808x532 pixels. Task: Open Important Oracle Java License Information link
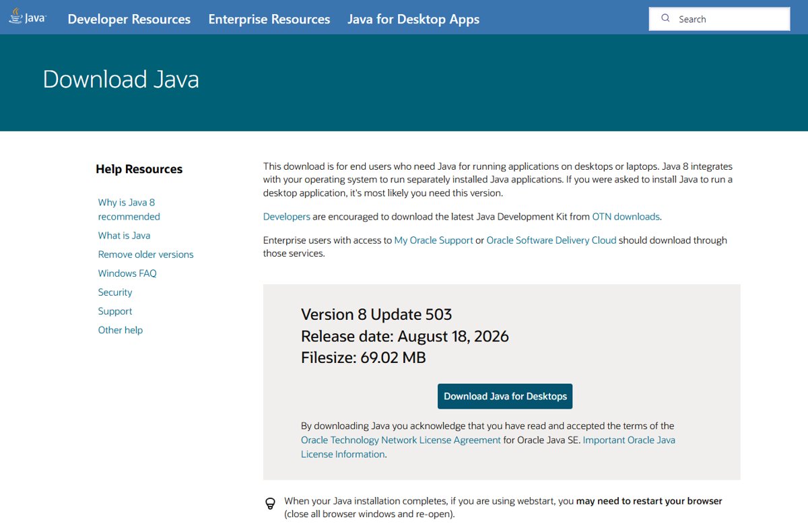(488, 447)
